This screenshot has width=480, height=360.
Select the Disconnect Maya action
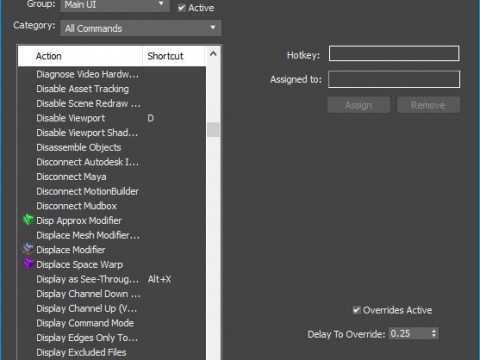point(71,177)
